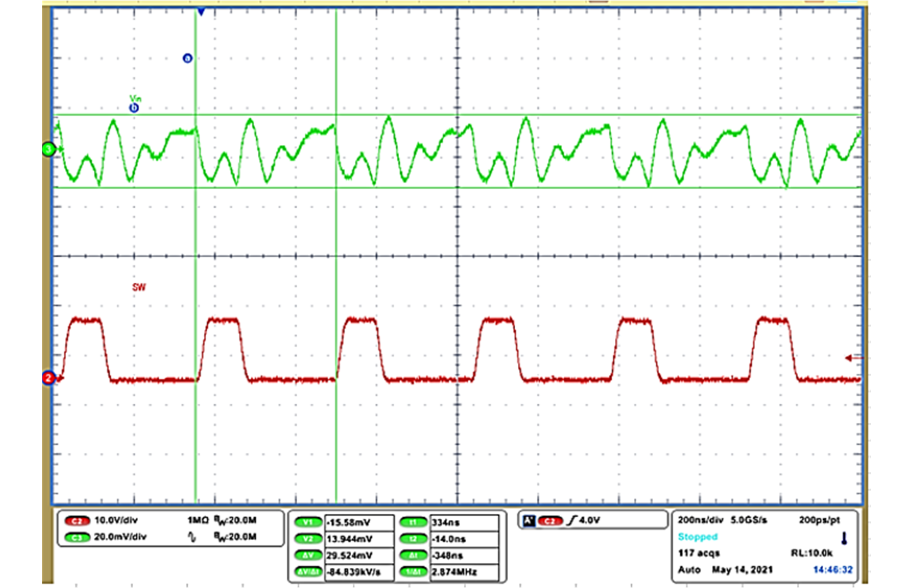
Task: Click the trigger 'A' indicator icon
Action: point(529,521)
